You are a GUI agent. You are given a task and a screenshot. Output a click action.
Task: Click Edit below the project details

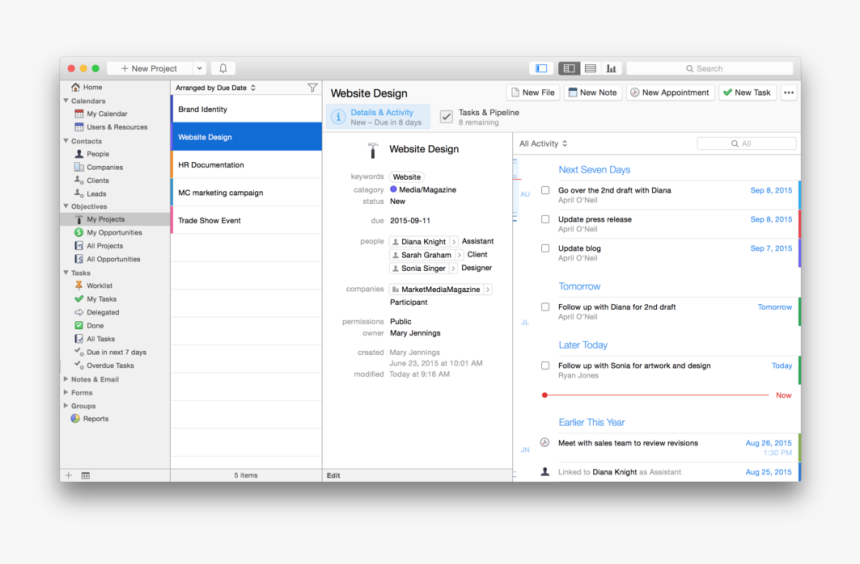point(333,476)
